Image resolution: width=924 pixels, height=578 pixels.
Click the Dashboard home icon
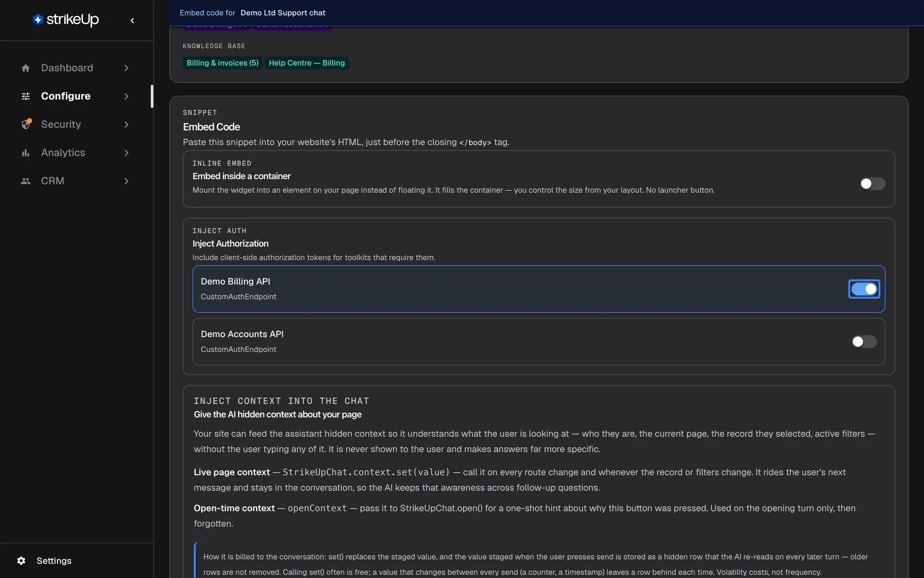point(26,68)
